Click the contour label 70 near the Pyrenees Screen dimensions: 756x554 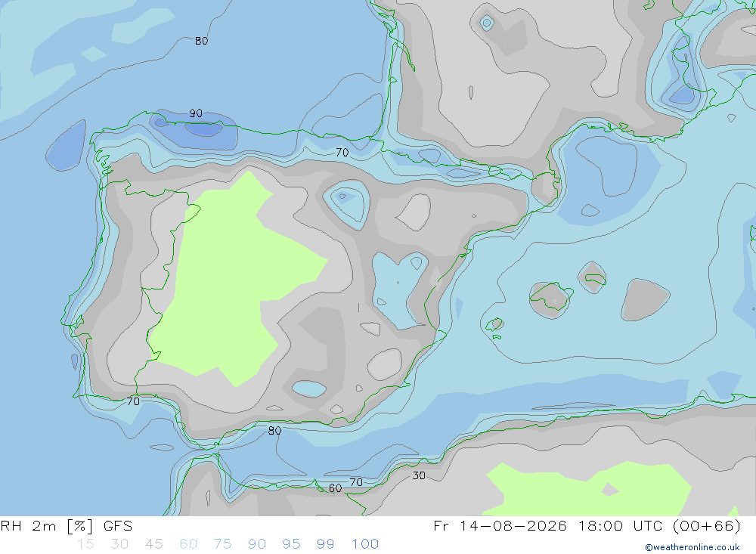(342, 153)
